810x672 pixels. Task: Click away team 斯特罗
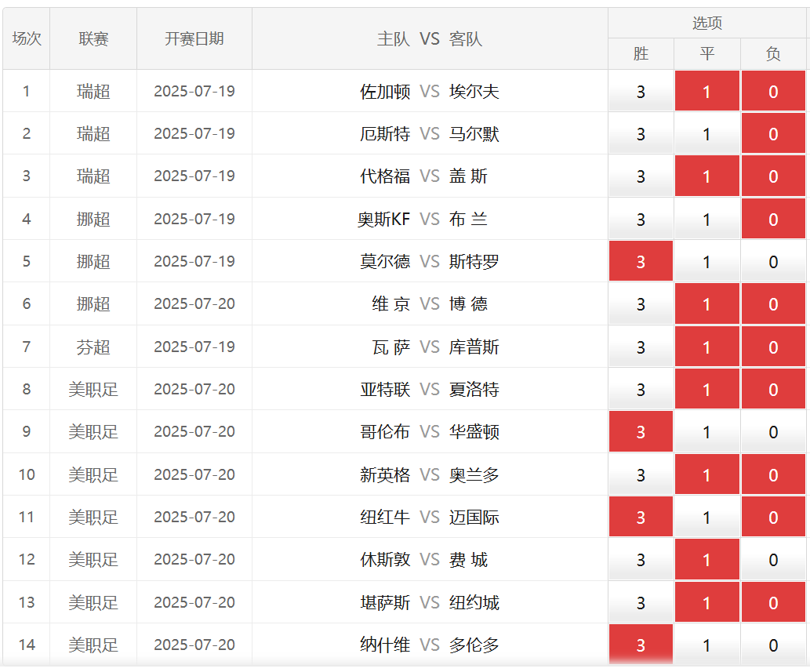click(474, 261)
